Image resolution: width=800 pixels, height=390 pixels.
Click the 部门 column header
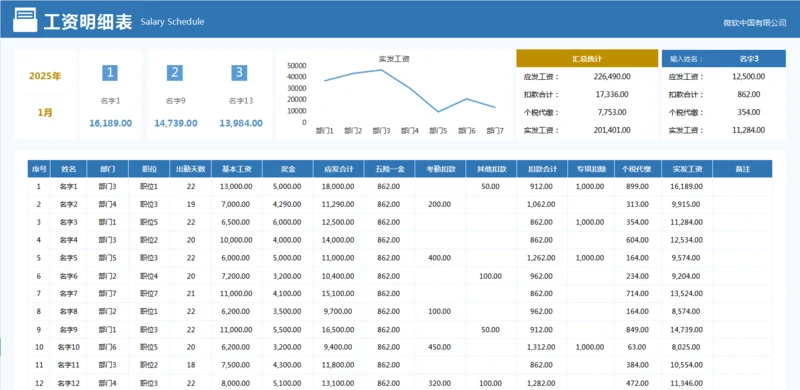click(x=108, y=169)
